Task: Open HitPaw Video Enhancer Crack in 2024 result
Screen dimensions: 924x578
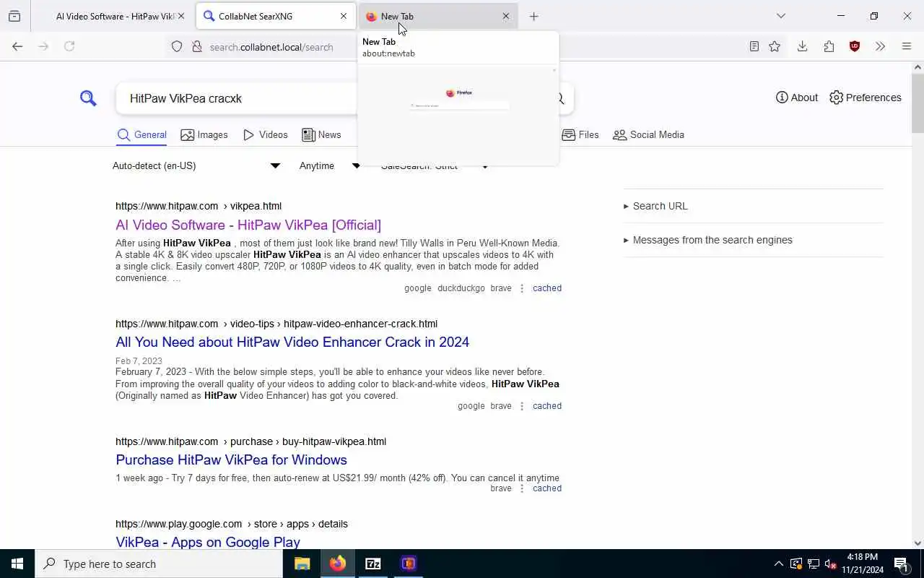Action: pos(292,342)
